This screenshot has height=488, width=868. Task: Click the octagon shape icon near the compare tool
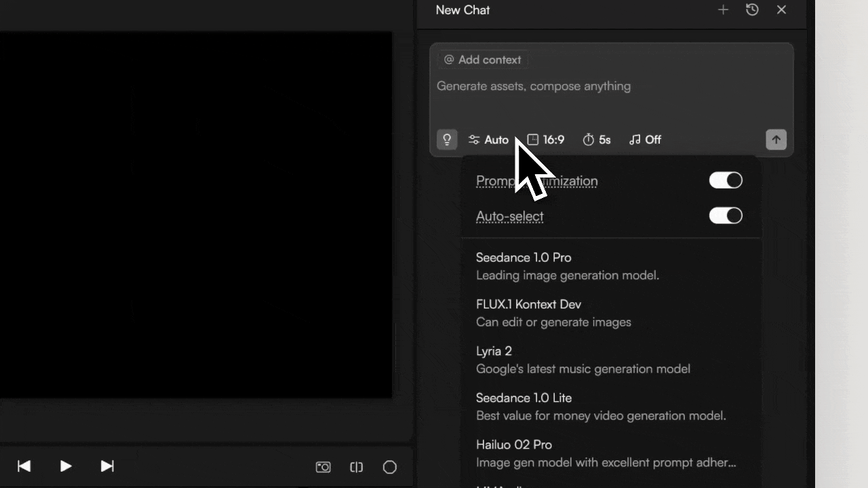point(389,467)
